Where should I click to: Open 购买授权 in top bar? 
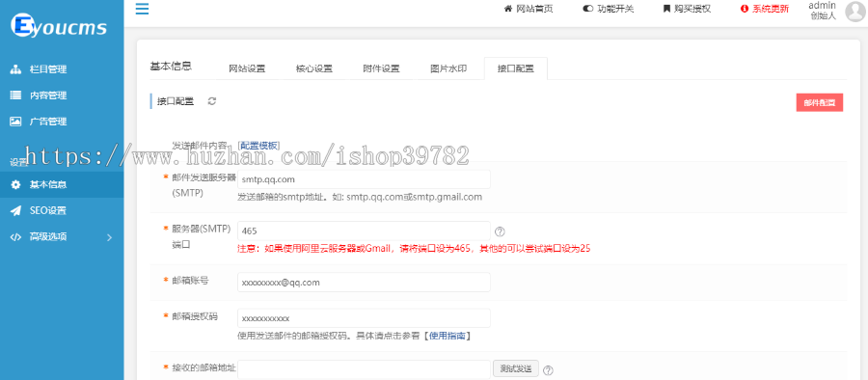pyautogui.click(x=687, y=9)
